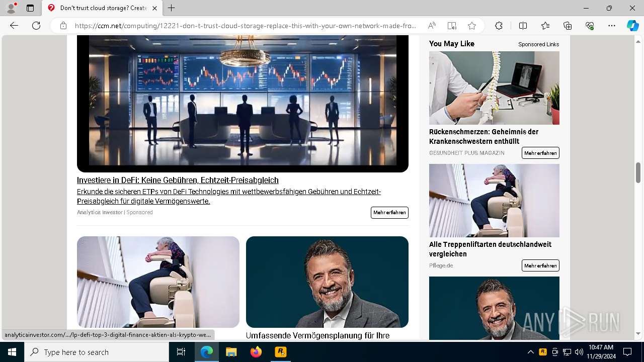Enter Immersive Reader mode
The width and height of the screenshot is (644, 362).
coord(452,26)
